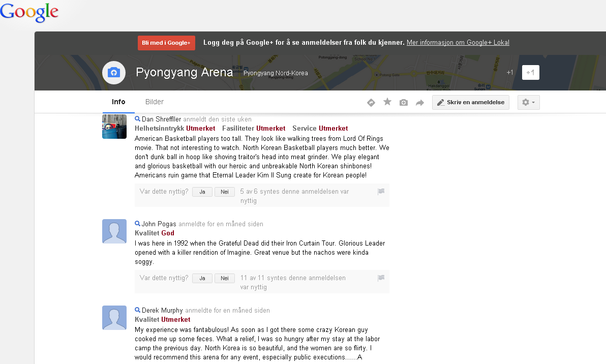Click the Pyongyang Nord-Korea address text
This screenshot has height=364, width=606.
[x=276, y=73]
